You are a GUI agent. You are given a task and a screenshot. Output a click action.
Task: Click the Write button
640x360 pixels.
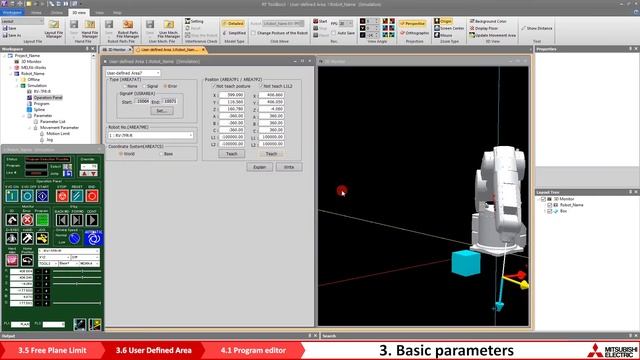[289, 167]
